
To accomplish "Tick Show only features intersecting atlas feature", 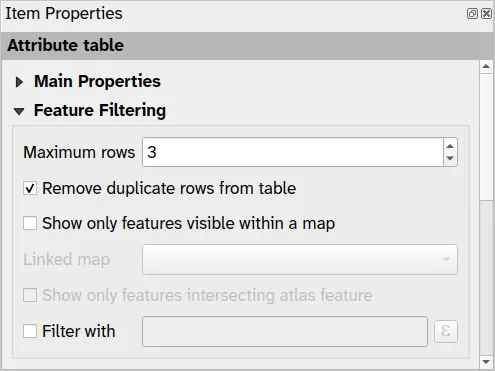I will click(x=30, y=295).
